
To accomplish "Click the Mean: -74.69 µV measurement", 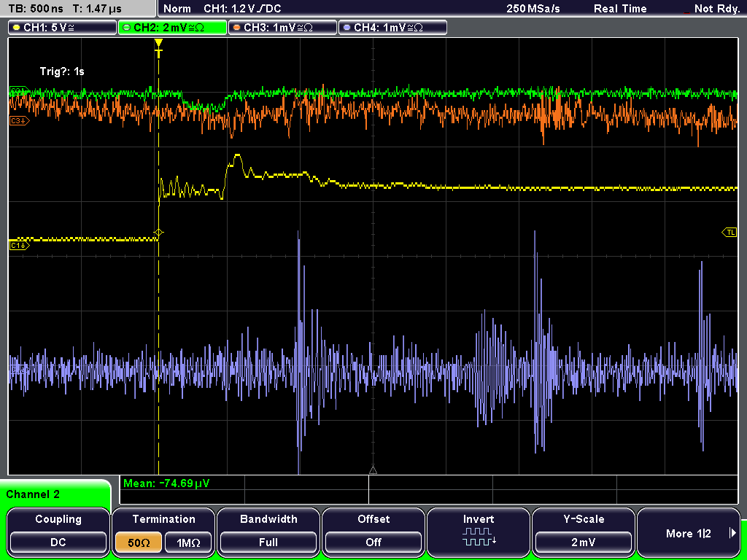I will [166, 483].
